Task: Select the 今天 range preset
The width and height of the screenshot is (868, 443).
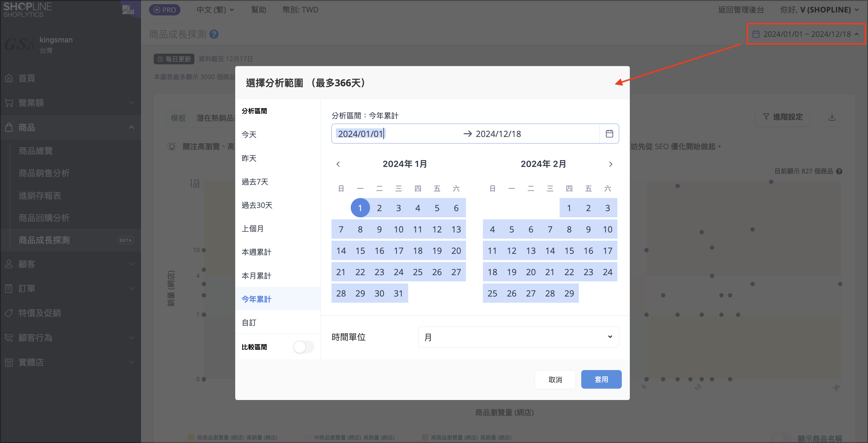Action: (x=278, y=135)
